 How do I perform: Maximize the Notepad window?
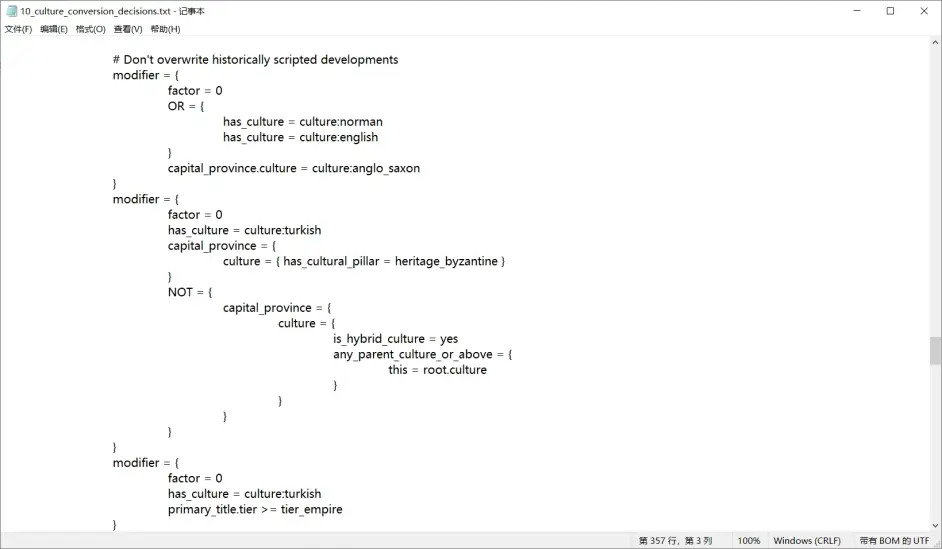pos(890,11)
